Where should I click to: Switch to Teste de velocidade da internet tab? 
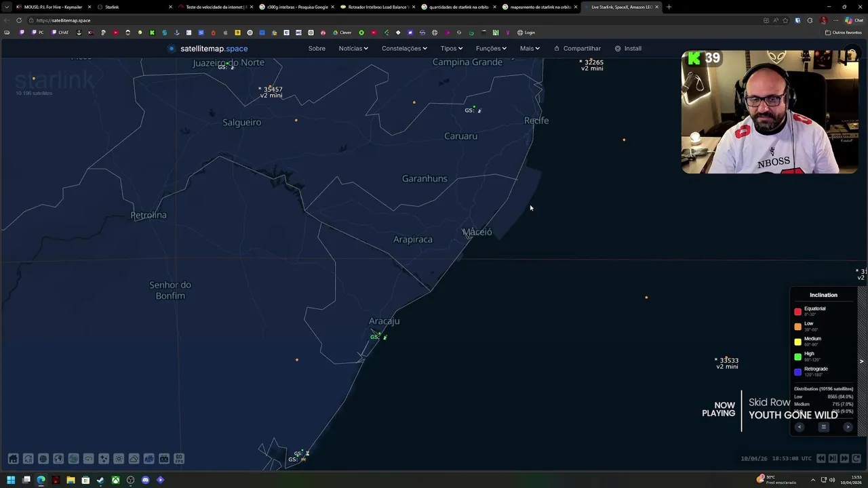215,7
